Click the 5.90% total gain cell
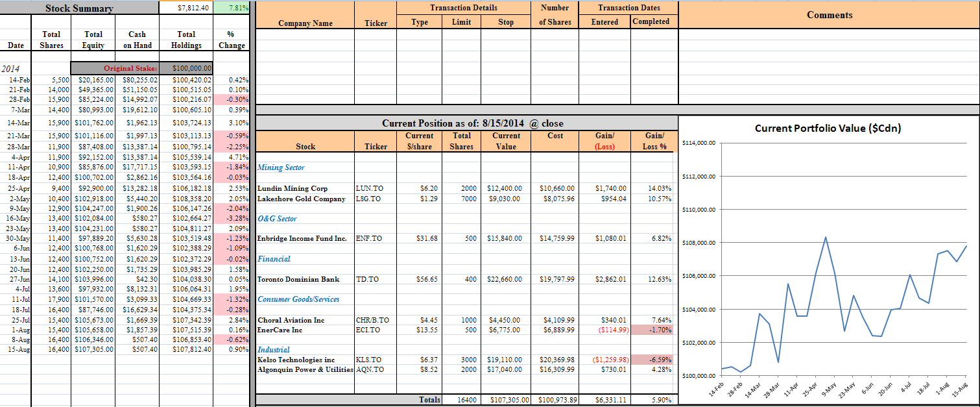Image resolution: width=980 pixels, height=407 pixels. [654, 400]
